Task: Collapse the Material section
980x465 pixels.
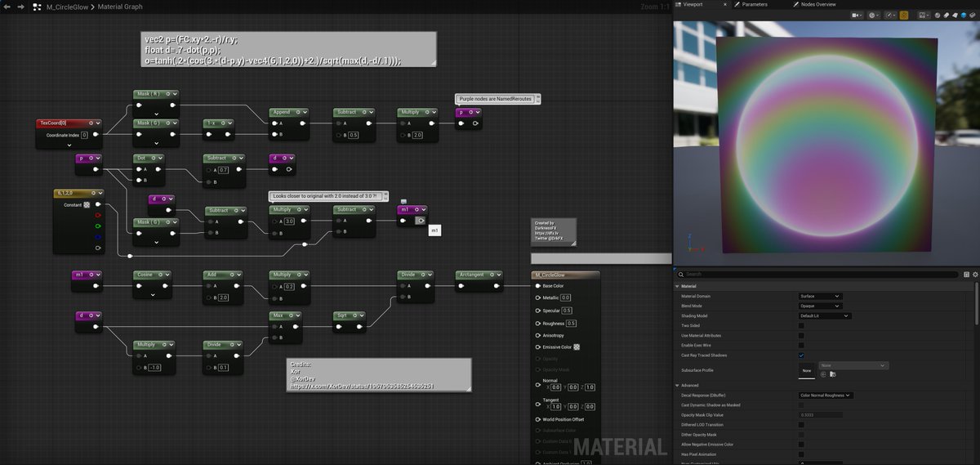Action: [677, 286]
